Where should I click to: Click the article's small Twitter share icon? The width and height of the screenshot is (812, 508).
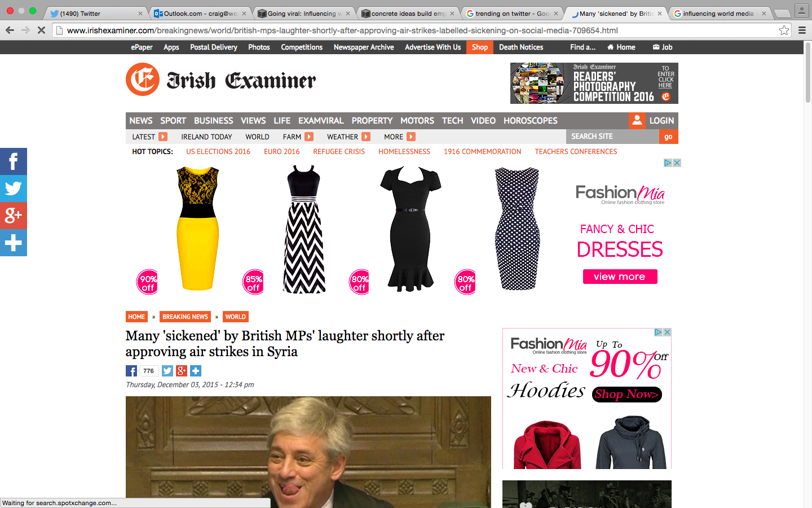coord(167,371)
